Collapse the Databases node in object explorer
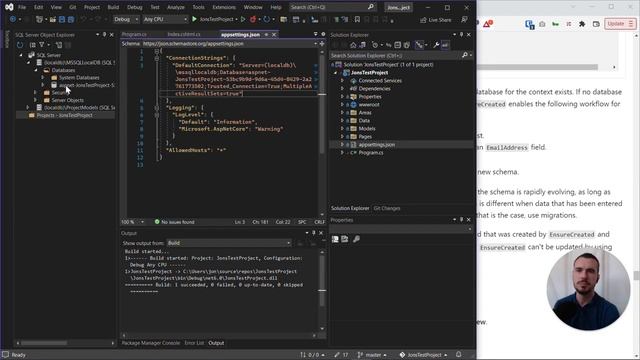The width and height of the screenshot is (640, 360). coord(36,70)
